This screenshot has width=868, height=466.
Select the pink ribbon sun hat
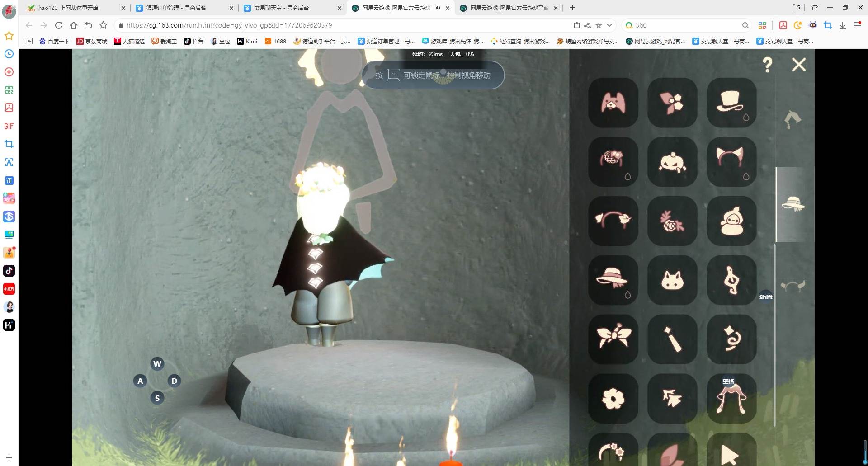tap(613, 280)
